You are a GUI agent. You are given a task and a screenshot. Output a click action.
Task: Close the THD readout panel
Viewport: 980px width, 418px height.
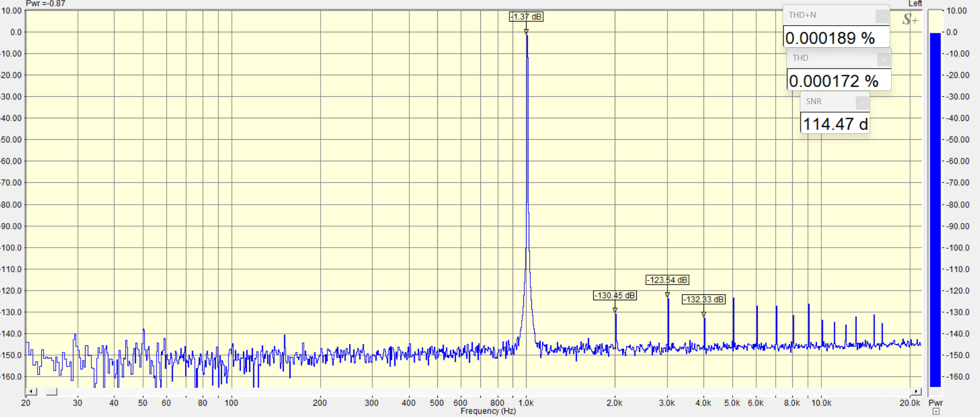pyautogui.click(x=884, y=59)
